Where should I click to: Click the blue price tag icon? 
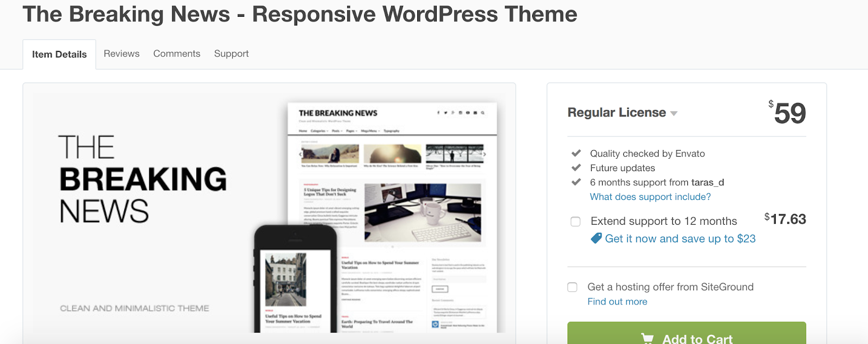pos(596,238)
